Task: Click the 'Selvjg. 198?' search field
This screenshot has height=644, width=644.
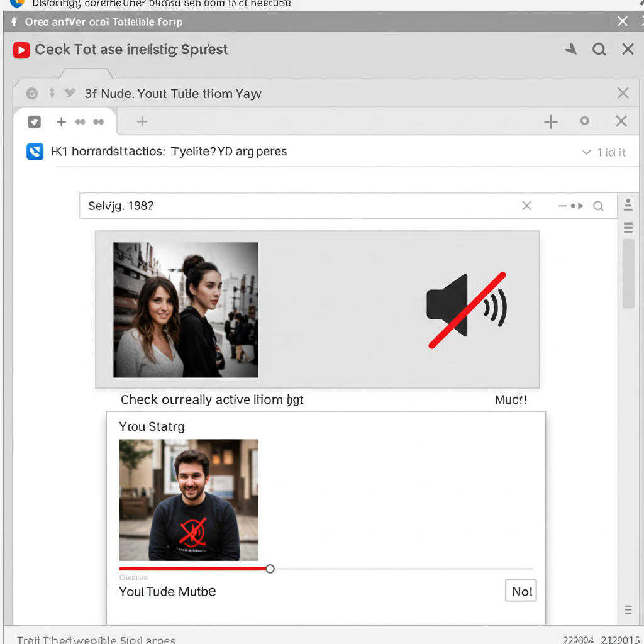Action: 348,206
